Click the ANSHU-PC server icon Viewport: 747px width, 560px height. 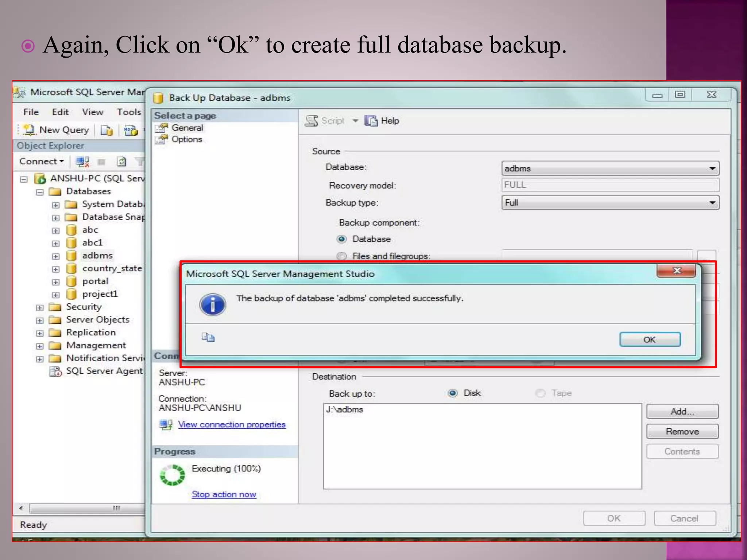pos(40,179)
